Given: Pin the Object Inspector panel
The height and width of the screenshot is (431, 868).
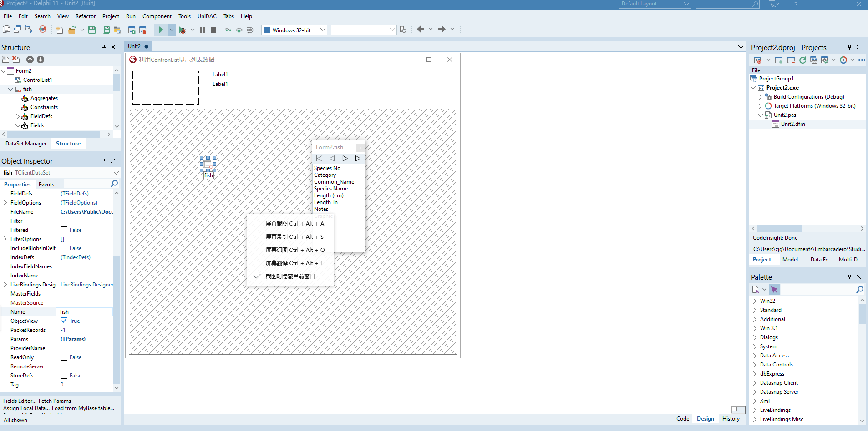Looking at the screenshot, I should [x=104, y=160].
